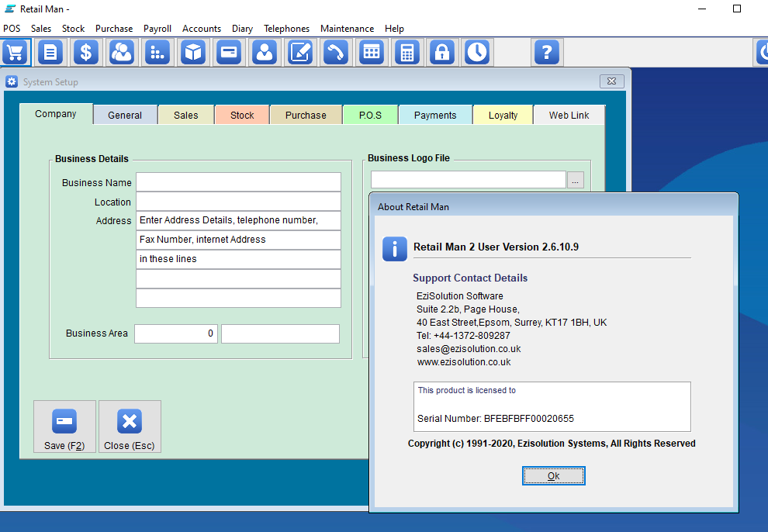The width and height of the screenshot is (768, 532).
Task: Close the System Setup window with X
Action: point(612,81)
